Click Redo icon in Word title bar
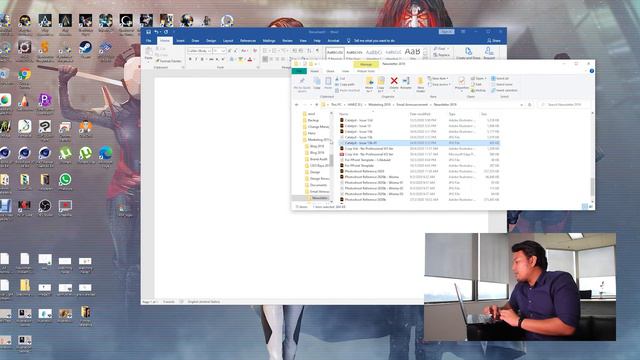Screen dimensions: 640x360 tap(166, 31)
